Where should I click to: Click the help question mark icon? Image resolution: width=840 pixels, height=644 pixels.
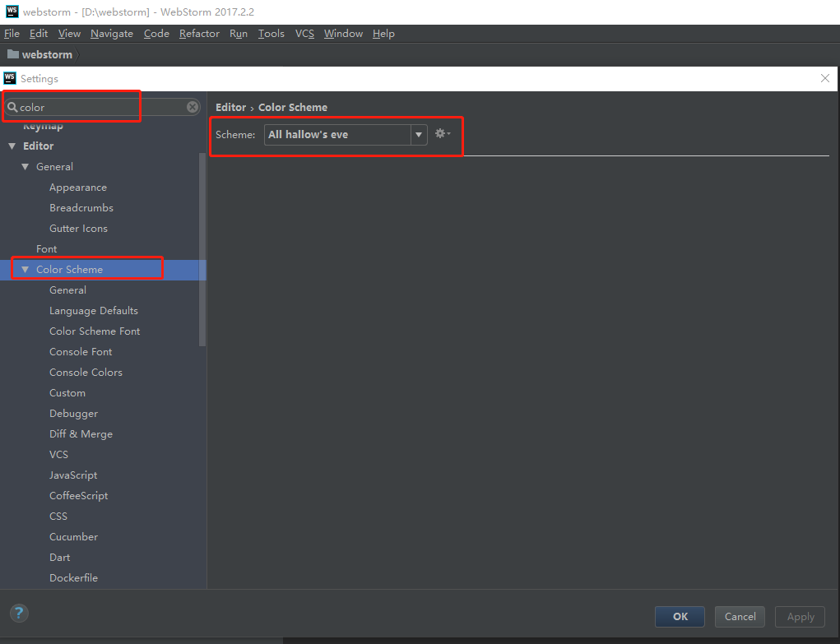point(18,613)
